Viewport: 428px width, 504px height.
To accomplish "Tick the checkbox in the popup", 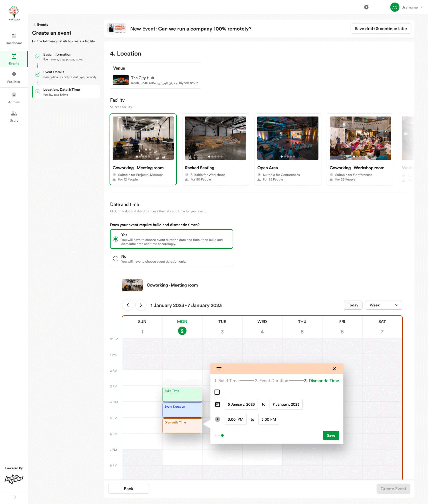I will point(217,392).
